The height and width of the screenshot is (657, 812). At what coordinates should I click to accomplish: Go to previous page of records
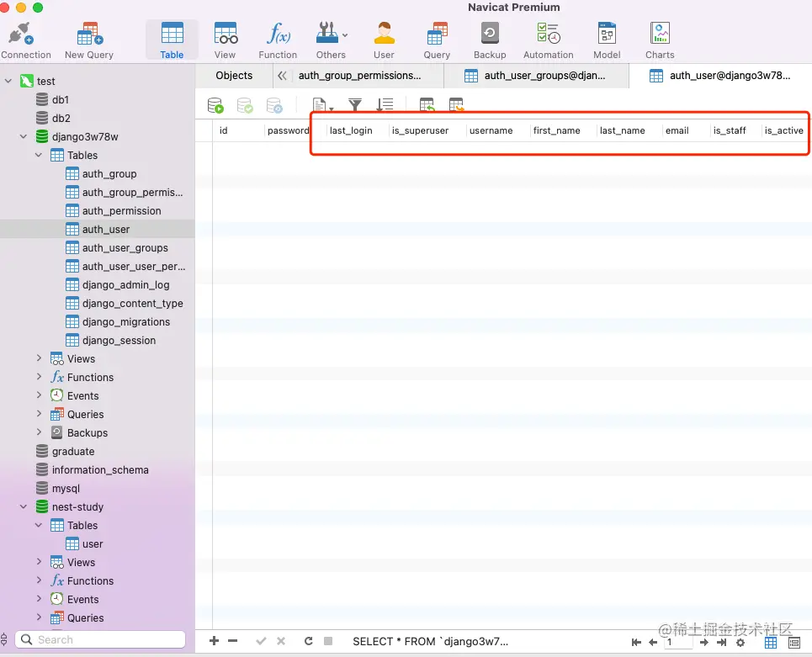tap(653, 643)
